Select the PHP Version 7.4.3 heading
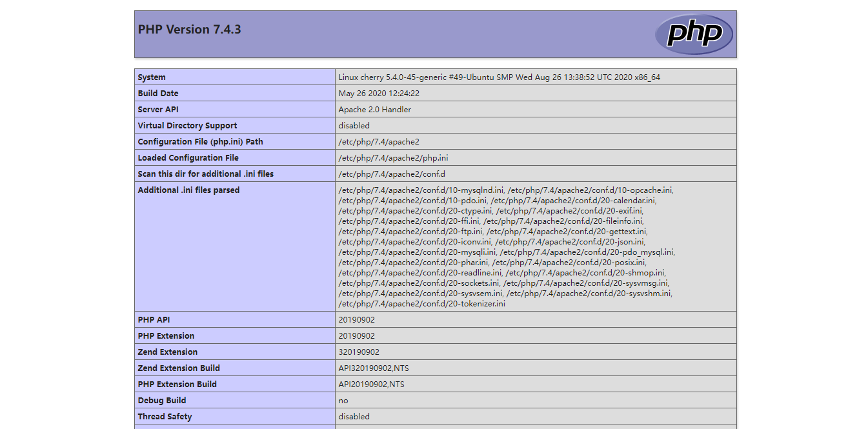Screen dimensions: 868x429 pyautogui.click(x=190, y=30)
